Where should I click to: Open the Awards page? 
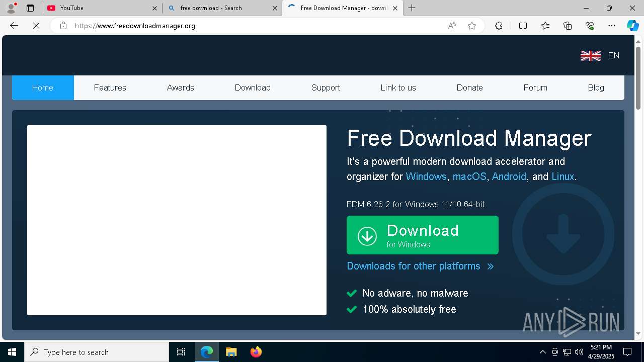tap(180, 87)
